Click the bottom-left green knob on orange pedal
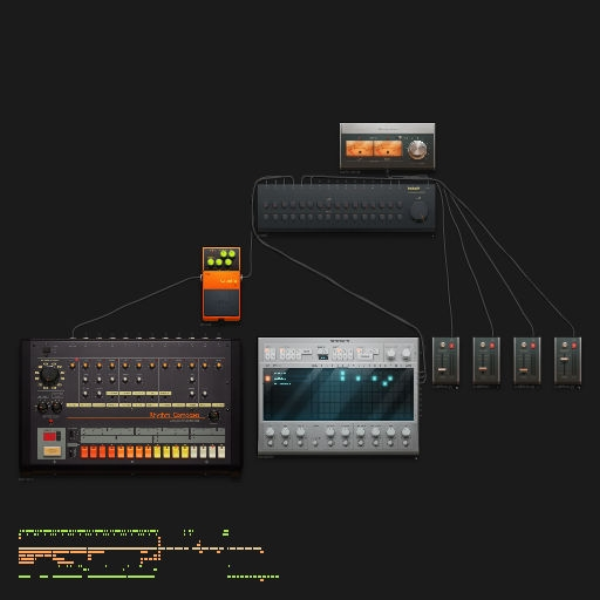600x600 pixels. 210,262
